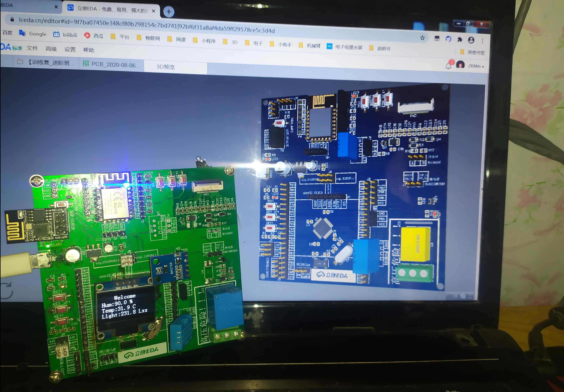Select the 3D预览 tab
Viewport: 564px width, 392px height.
[x=176, y=67]
